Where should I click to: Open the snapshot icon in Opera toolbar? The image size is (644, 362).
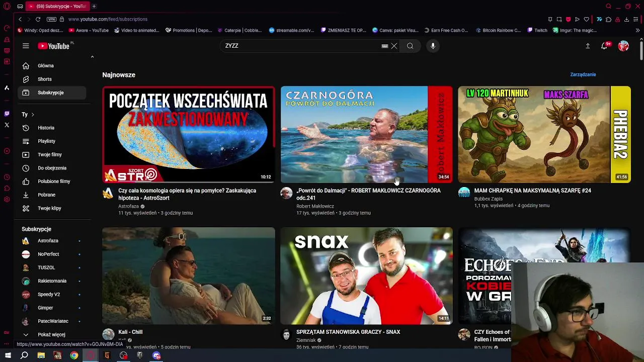[x=559, y=19]
